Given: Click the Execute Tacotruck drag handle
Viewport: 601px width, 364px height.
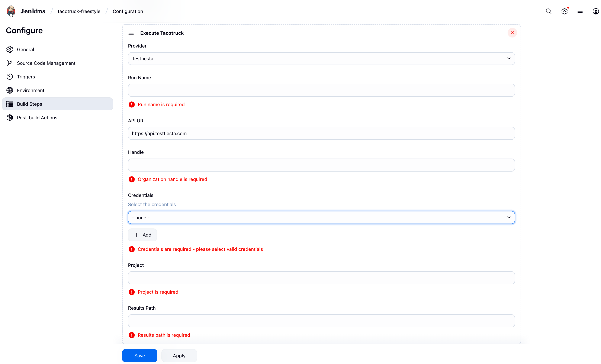Looking at the screenshot, I should pyautogui.click(x=131, y=33).
